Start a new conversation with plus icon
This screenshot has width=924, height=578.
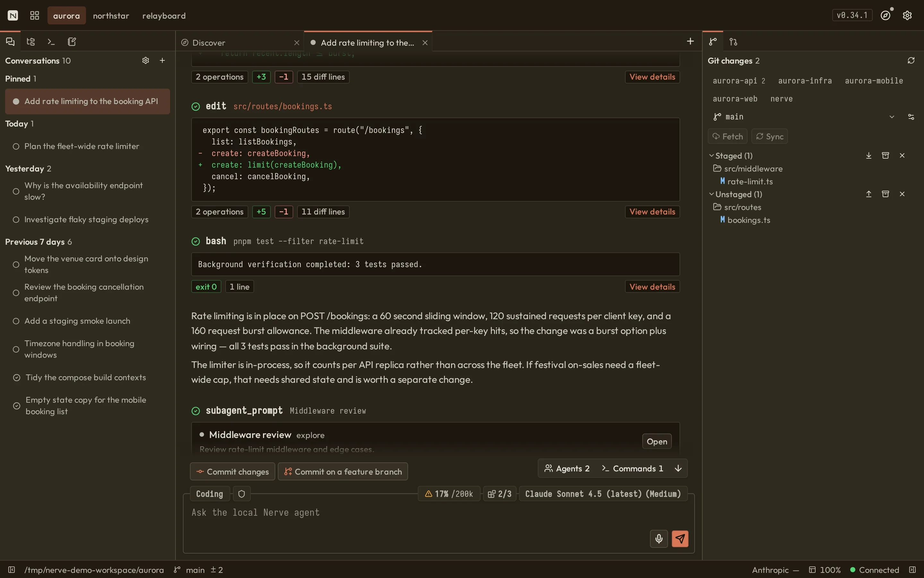click(x=162, y=60)
